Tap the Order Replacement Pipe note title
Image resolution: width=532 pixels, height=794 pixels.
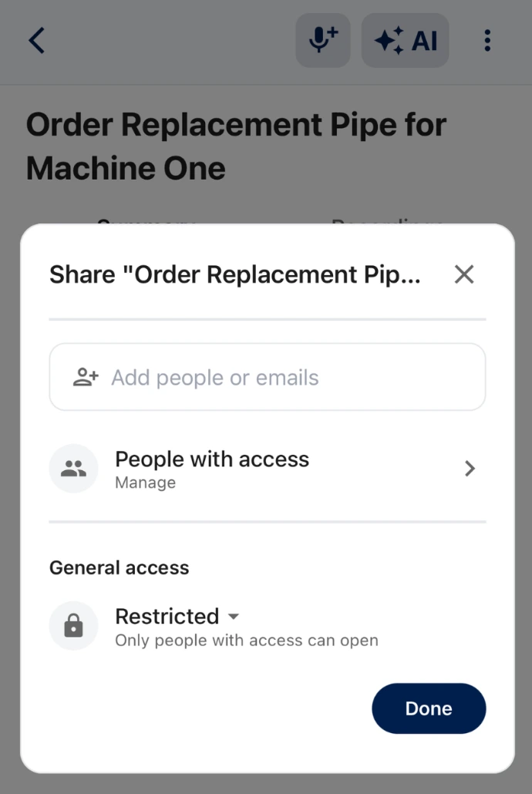point(236,146)
